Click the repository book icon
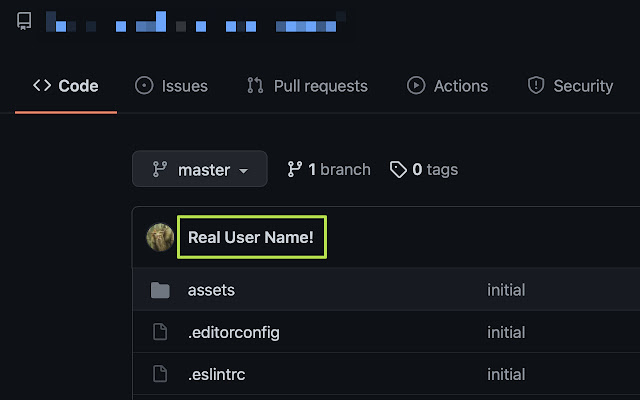 tap(24, 20)
